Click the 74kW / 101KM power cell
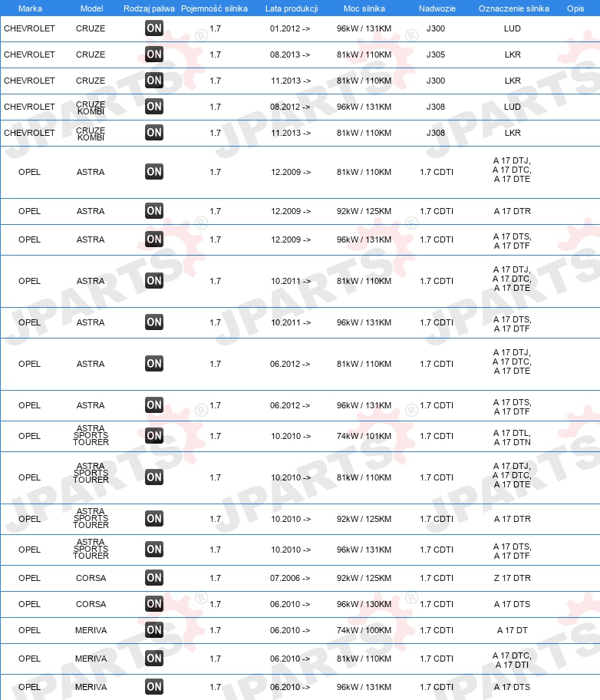The width and height of the screenshot is (600, 700). tap(364, 436)
